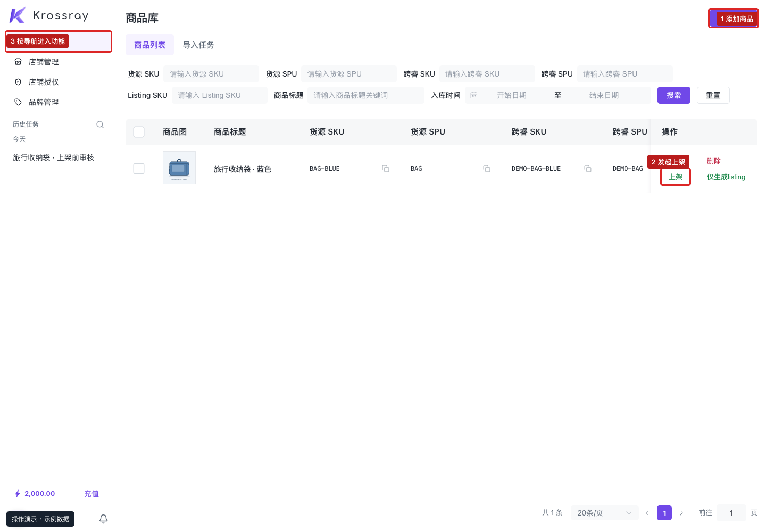Click the 前往 page number input
Viewport: 766px width, 532px height.
pos(731,513)
